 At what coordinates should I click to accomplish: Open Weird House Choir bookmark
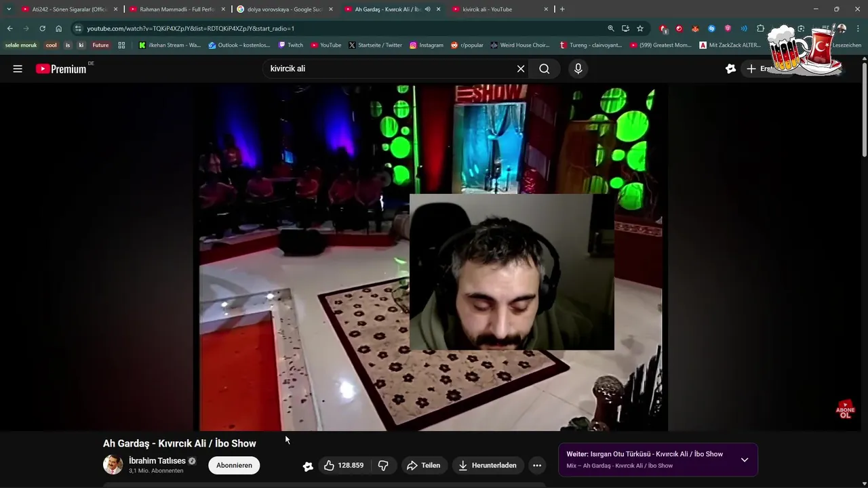click(520, 45)
